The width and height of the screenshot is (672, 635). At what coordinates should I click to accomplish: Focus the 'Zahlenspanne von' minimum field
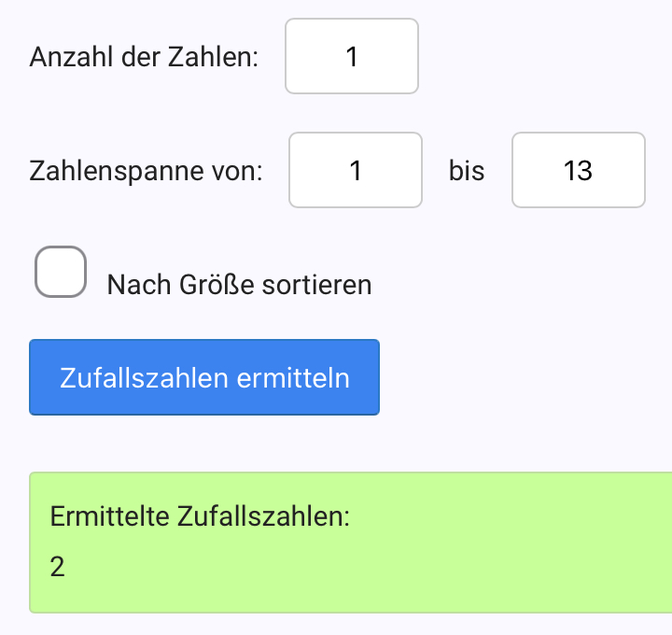pos(355,171)
